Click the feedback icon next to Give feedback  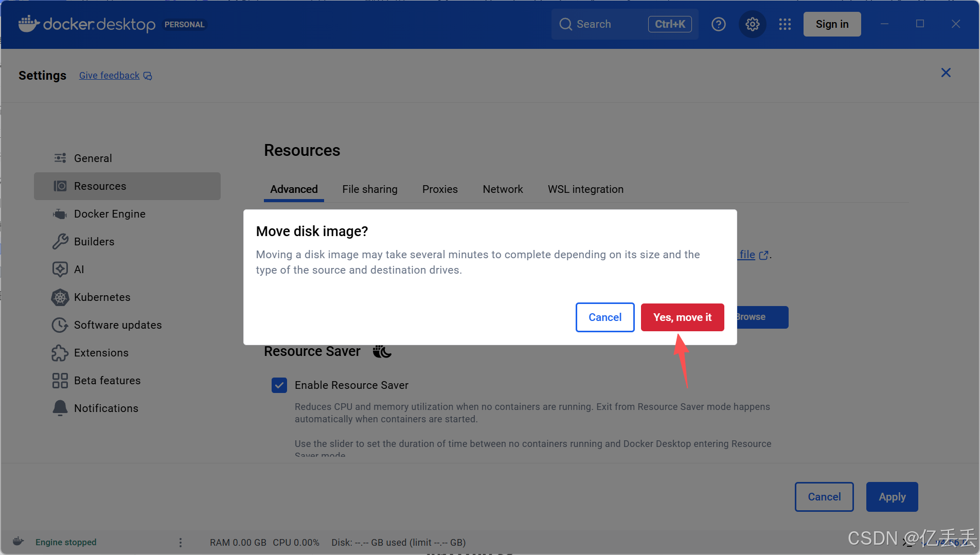[x=148, y=76]
